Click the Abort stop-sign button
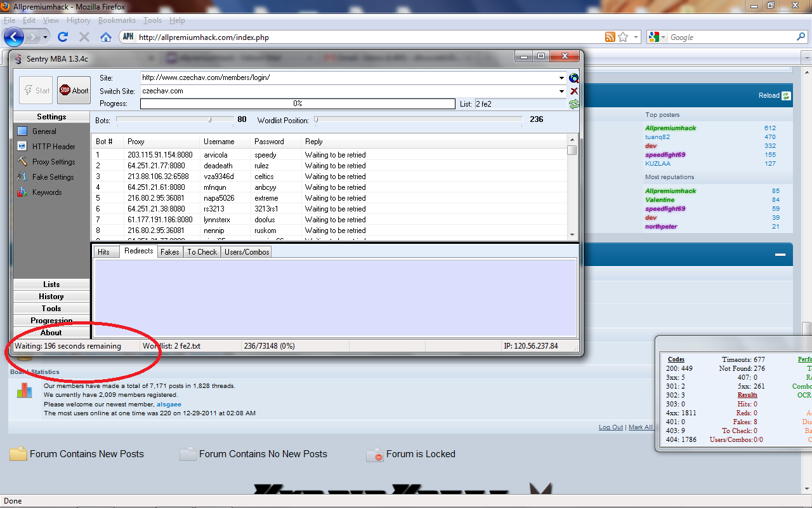The height and width of the screenshot is (508, 812). coord(74,90)
